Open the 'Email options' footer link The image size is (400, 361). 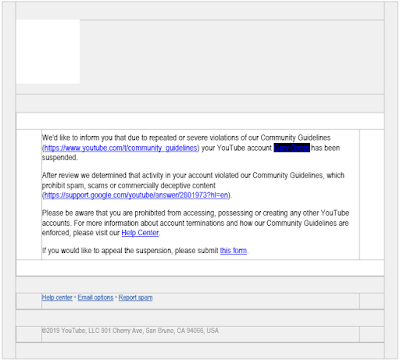[95, 297]
